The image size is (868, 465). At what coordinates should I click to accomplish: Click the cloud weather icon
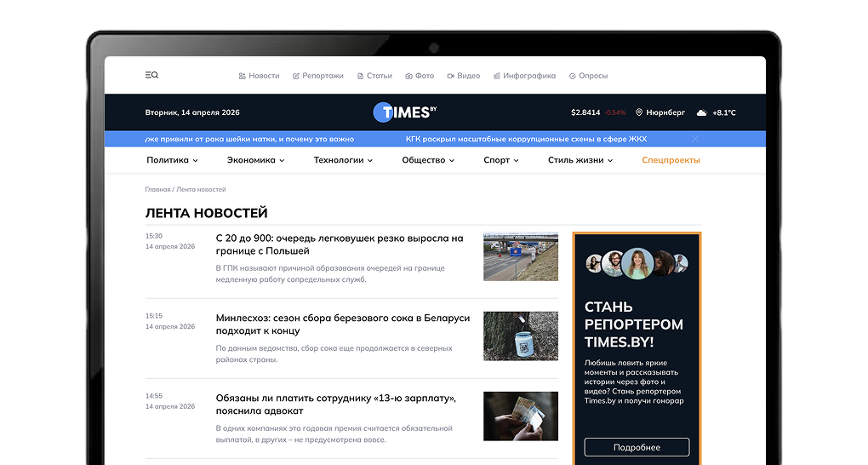pos(701,112)
